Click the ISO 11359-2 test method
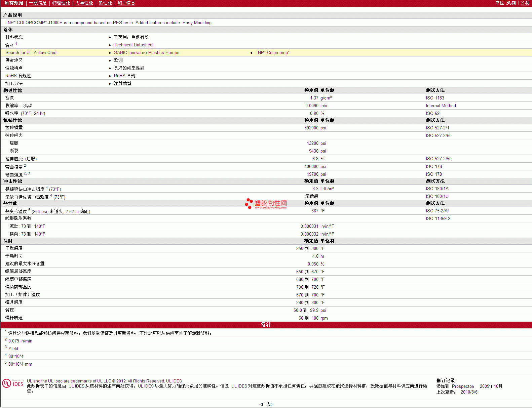Screen dimensions: 532x408 point(438,218)
